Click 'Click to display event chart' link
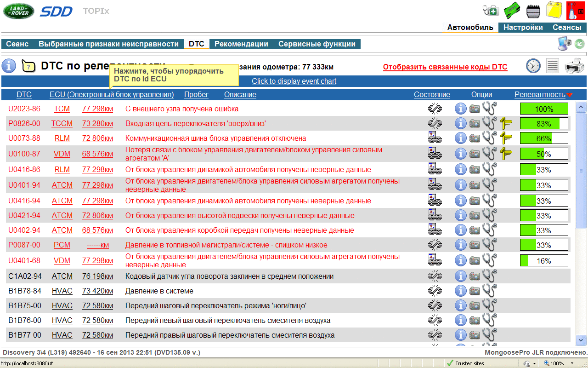The width and height of the screenshot is (588, 368). pyautogui.click(x=294, y=81)
